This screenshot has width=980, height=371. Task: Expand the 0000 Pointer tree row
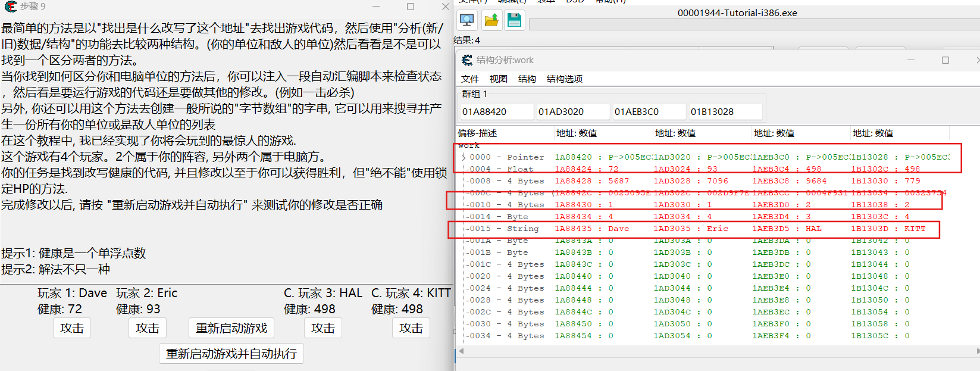[464, 157]
